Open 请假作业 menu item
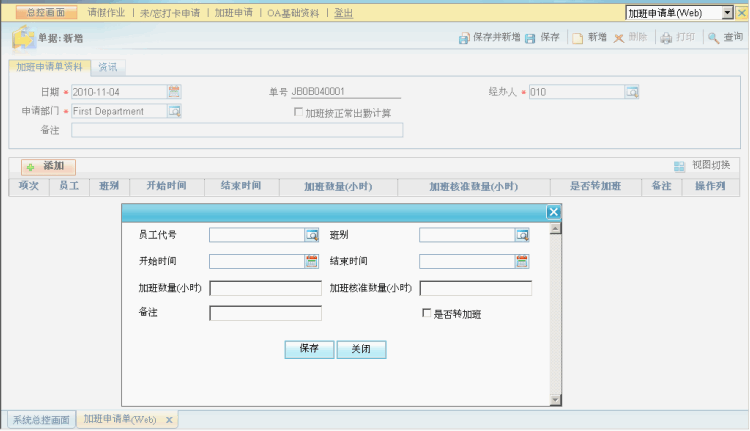The height and width of the screenshot is (431, 750). pyautogui.click(x=106, y=13)
